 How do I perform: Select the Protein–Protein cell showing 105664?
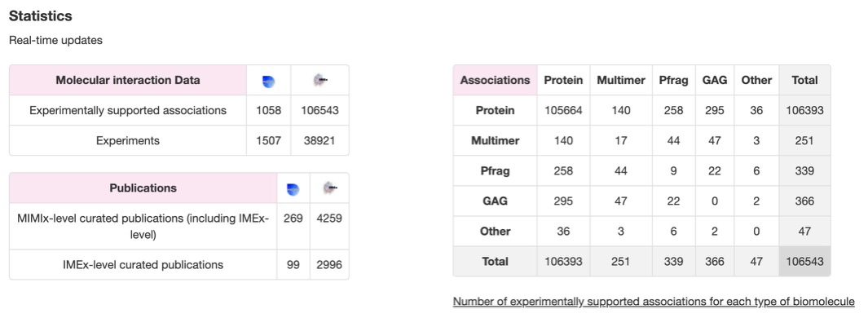pos(563,110)
